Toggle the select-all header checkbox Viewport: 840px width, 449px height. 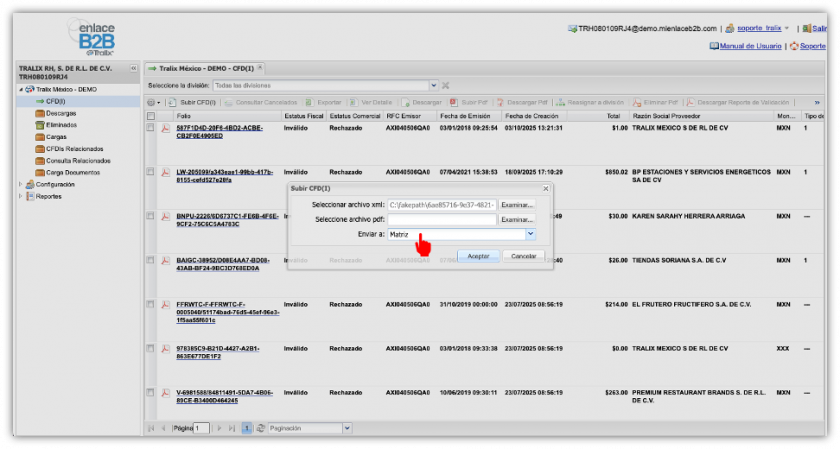click(x=151, y=116)
